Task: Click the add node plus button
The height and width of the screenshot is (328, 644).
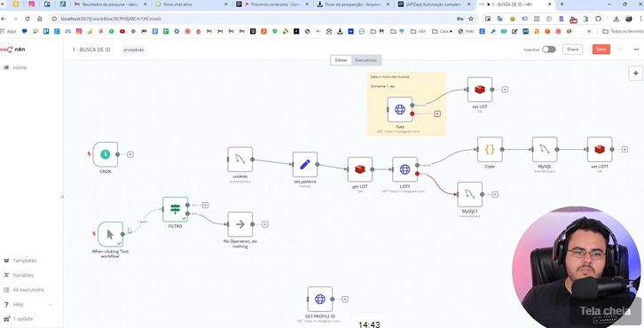Action: (636, 74)
